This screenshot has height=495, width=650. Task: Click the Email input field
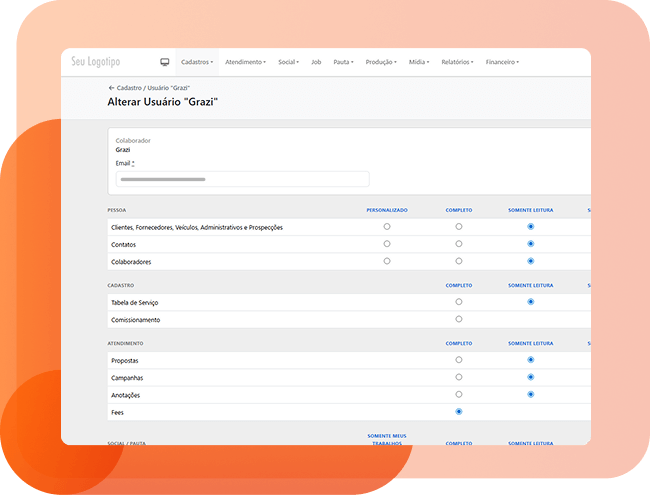[x=242, y=179]
